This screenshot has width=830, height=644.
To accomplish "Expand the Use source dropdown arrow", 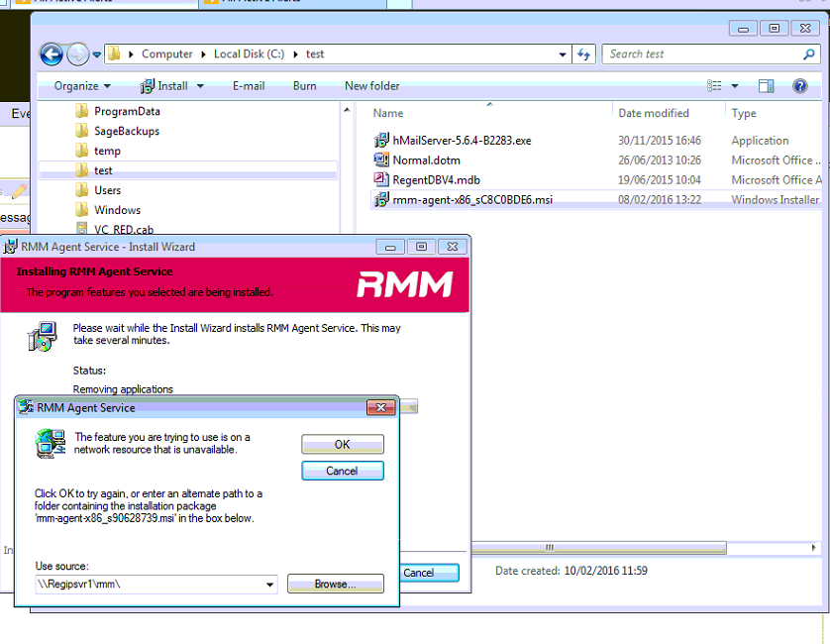I will [x=269, y=585].
